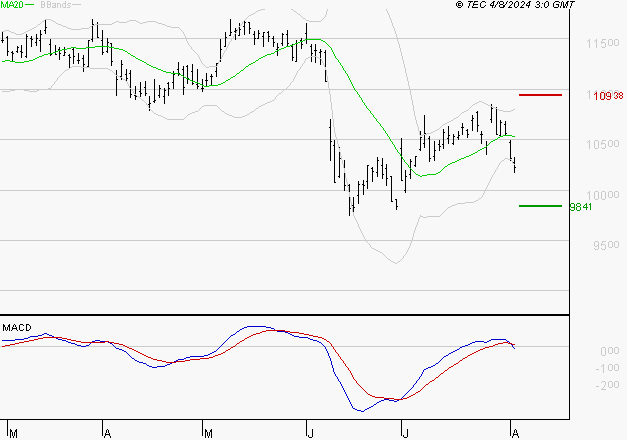Click the MACD indicator panel label
627x440 pixels.
click(x=17, y=328)
